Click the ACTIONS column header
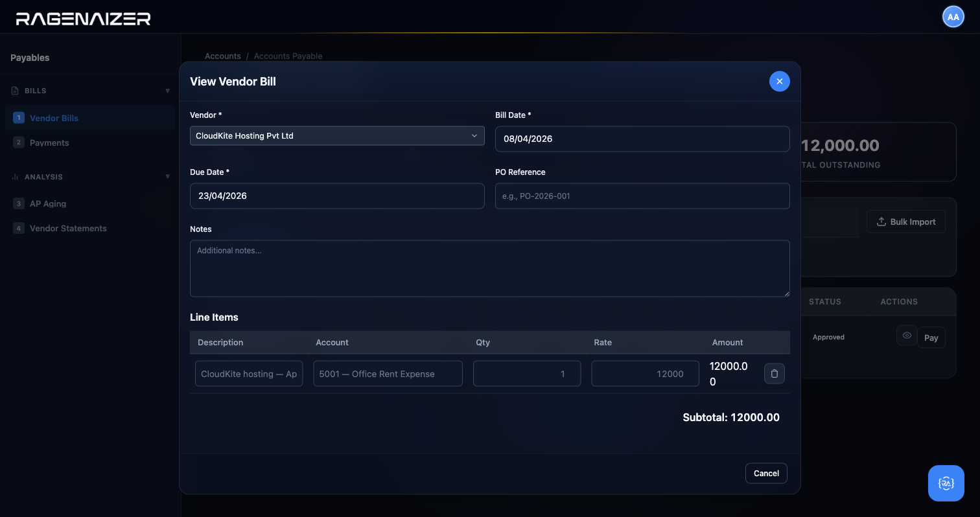Screen dimensions: 980x517 [x=899, y=302]
